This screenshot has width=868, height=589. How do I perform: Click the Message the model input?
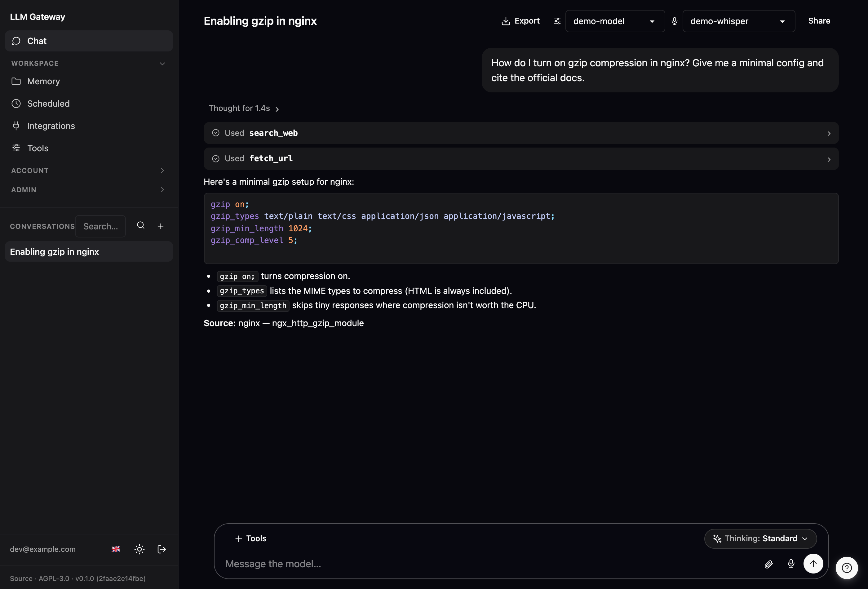[x=489, y=564]
